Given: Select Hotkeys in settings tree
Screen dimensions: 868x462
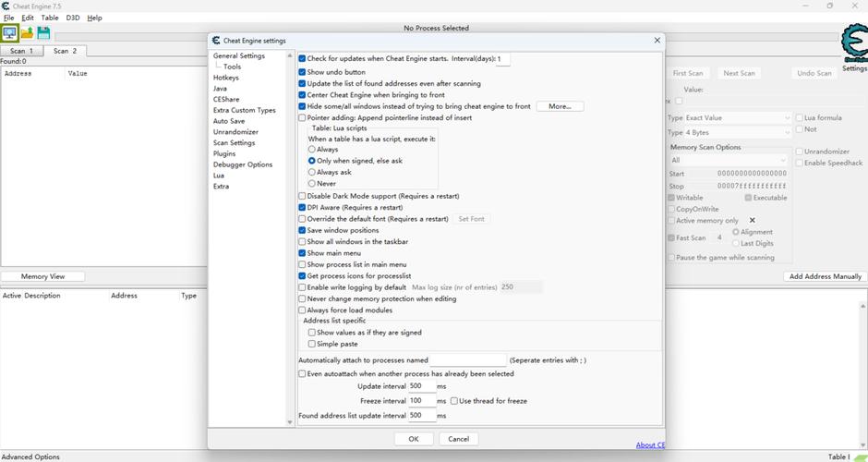Looking at the screenshot, I should tap(226, 78).
